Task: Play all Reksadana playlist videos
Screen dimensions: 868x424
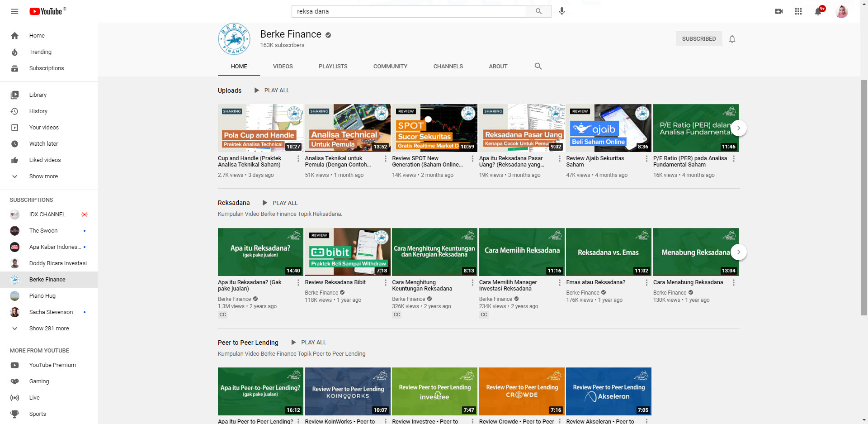Action: pyautogui.click(x=280, y=203)
